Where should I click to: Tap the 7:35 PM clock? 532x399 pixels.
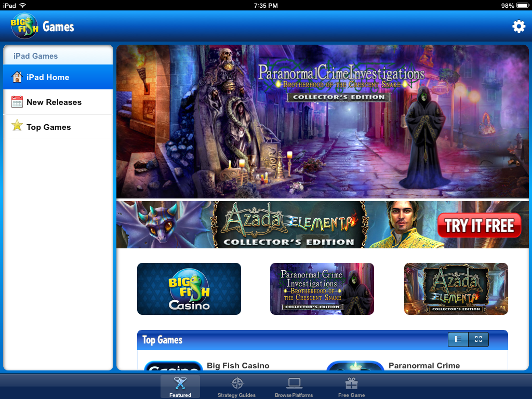click(x=265, y=5)
